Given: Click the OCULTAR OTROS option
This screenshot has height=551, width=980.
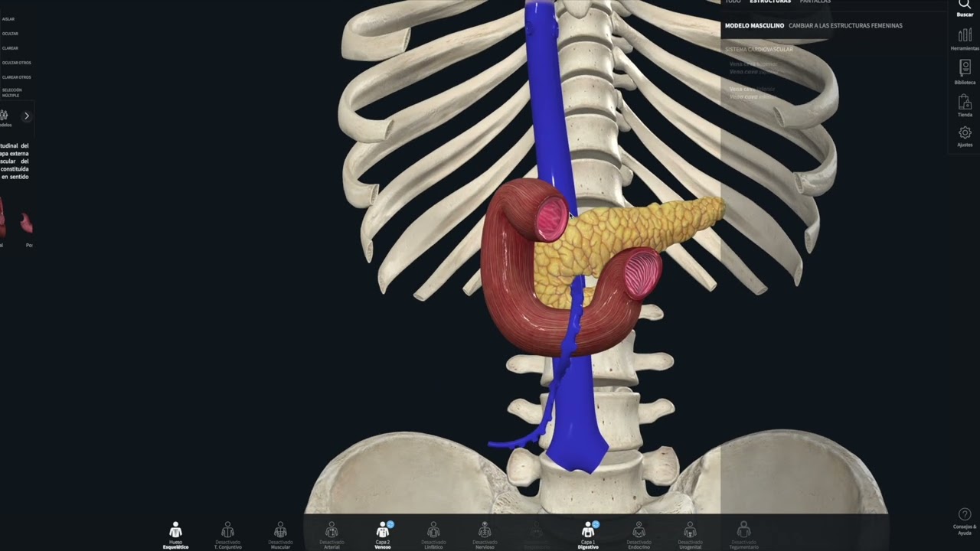Looking at the screenshot, I should pyautogui.click(x=16, y=63).
